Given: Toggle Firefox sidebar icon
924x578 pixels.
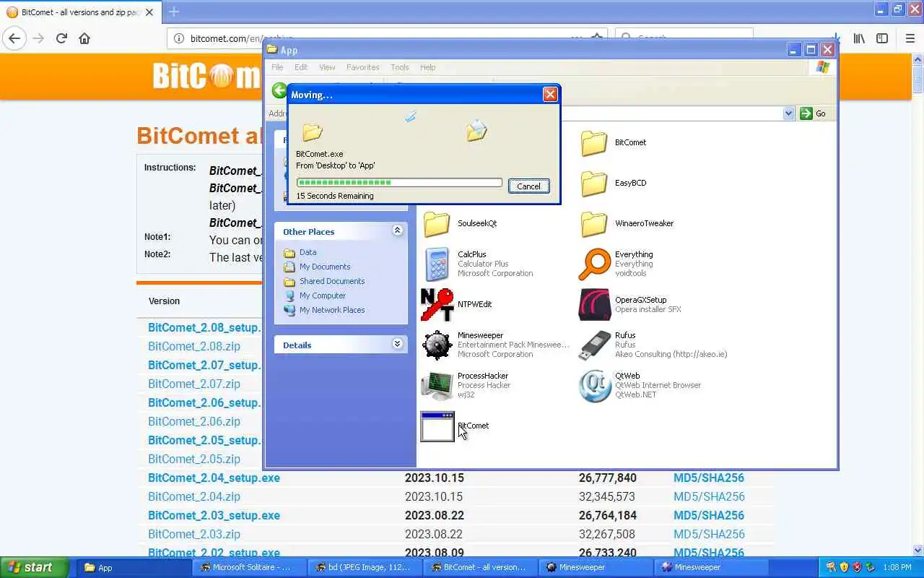Looking at the screenshot, I should 882,38.
